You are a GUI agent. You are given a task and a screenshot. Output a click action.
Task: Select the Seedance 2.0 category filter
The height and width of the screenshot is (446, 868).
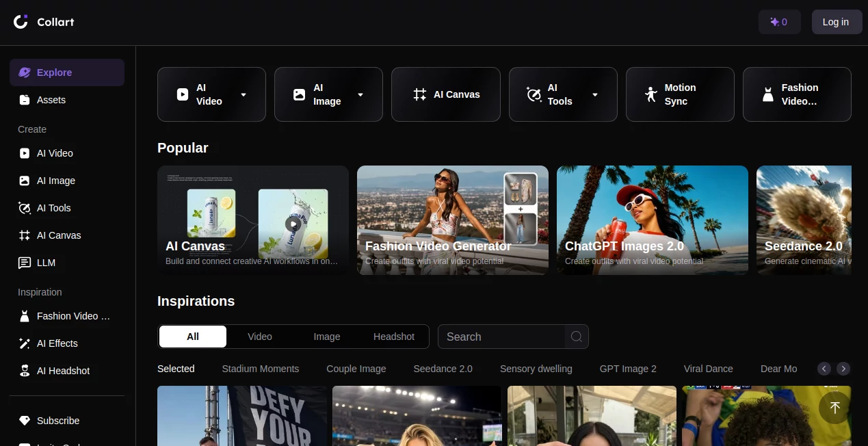[443, 369]
